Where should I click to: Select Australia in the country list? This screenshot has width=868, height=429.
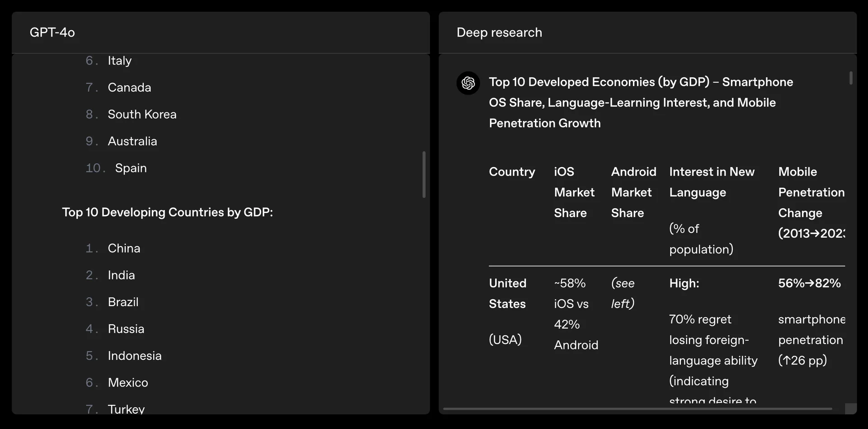(x=132, y=141)
